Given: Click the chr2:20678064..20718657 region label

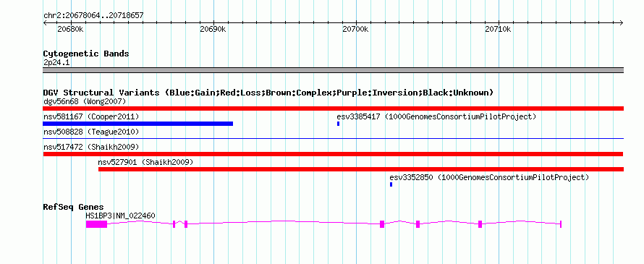Looking at the screenshot, I should click(93, 16).
